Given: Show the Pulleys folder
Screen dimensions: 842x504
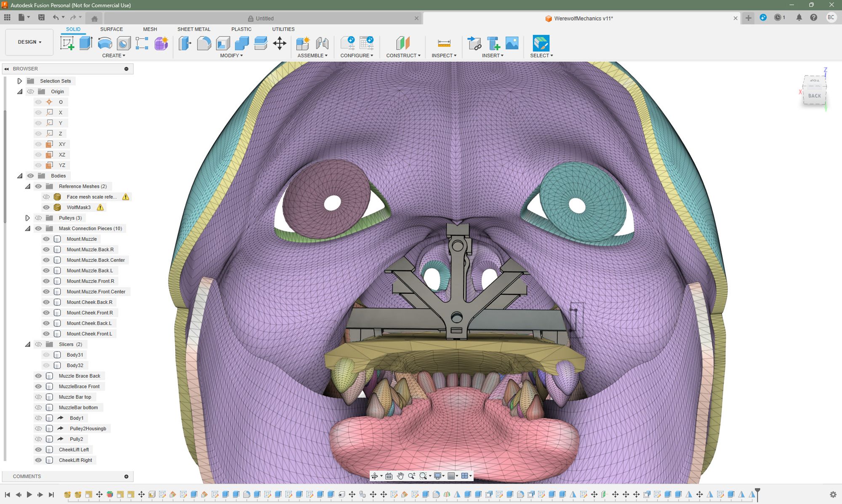Looking at the screenshot, I should (x=38, y=218).
